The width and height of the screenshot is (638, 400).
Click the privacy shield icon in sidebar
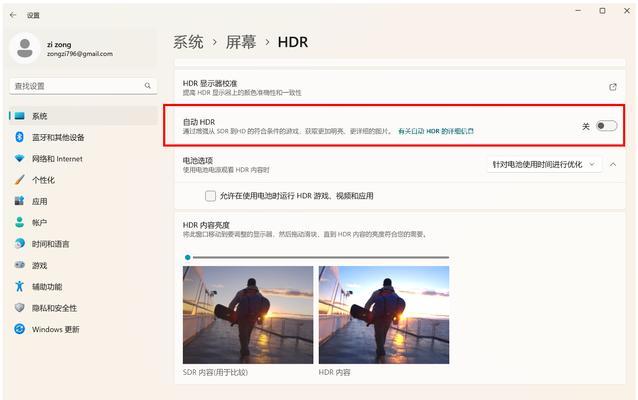click(20, 308)
